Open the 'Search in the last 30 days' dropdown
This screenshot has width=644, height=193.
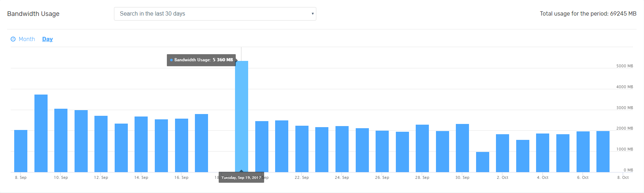tap(214, 14)
